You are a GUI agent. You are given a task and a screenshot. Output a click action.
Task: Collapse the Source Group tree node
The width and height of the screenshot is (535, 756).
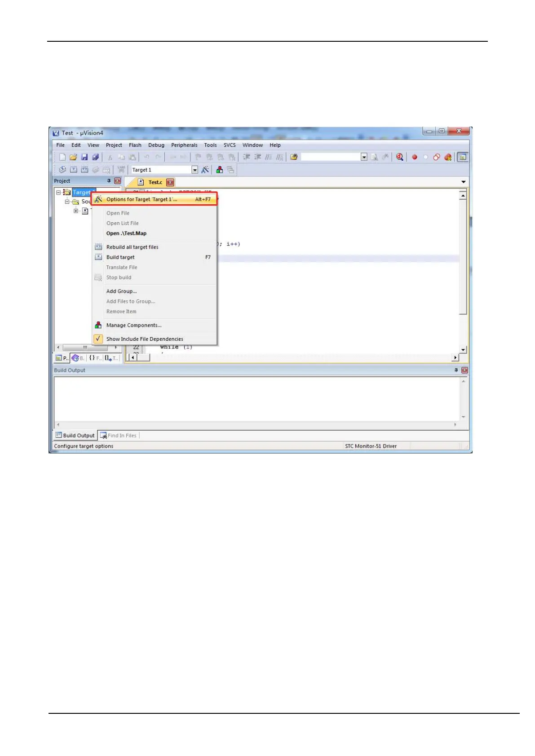coord(67,202)
